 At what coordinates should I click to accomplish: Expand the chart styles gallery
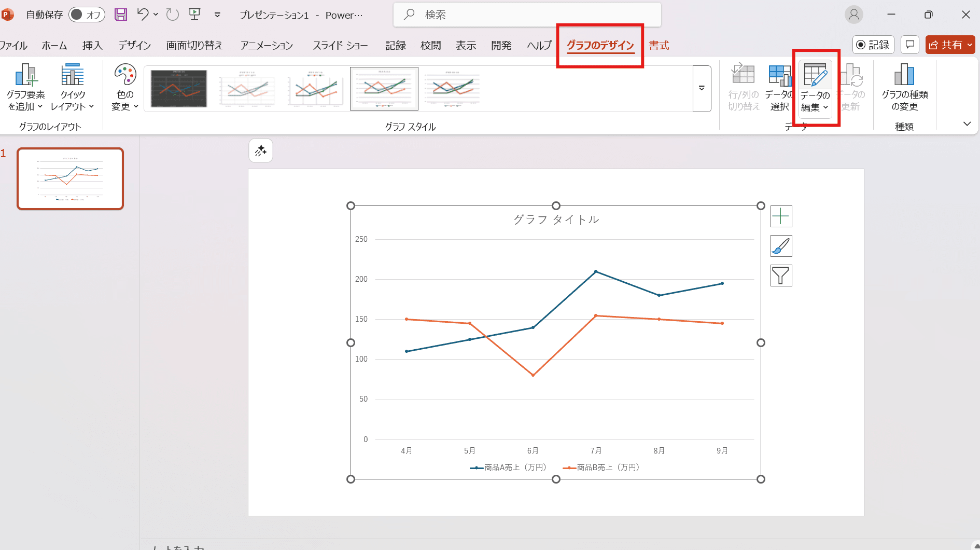point(702,88)
